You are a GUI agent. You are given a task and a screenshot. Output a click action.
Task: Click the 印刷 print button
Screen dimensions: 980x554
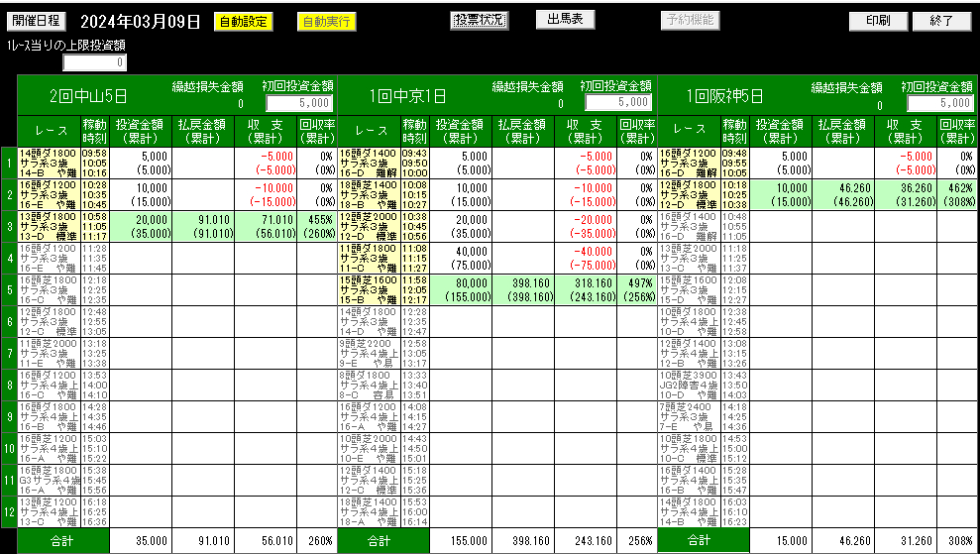tap(878, 21)
